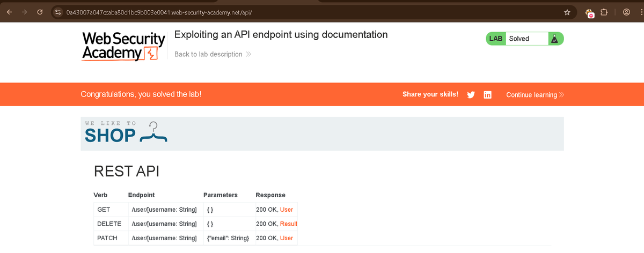Bookmark this page with star icon
This screenshot has height=253, width=644.
tap(567, 12)
